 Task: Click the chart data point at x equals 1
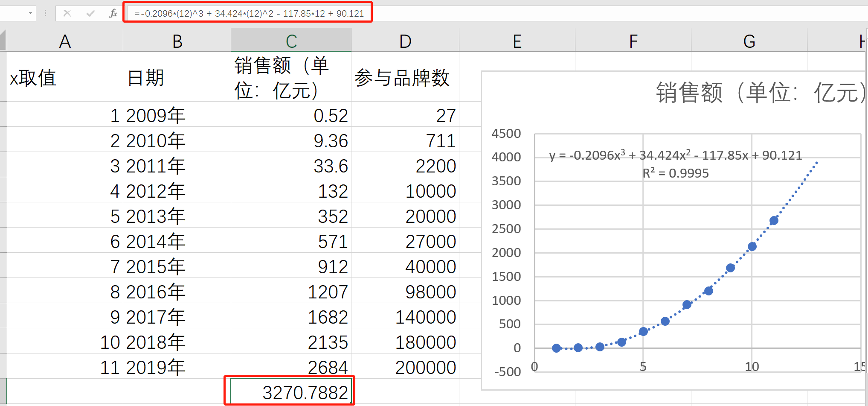(x=556, y=348)
